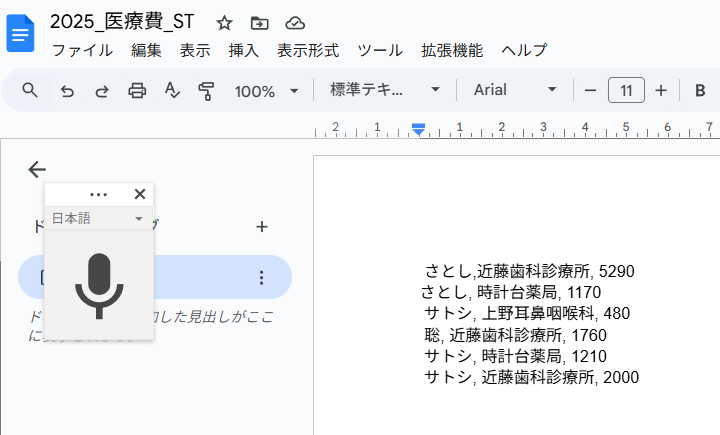Open the 拡張機能 menu
The width and height of the screenshot is (720, 435).
[452, 50]
